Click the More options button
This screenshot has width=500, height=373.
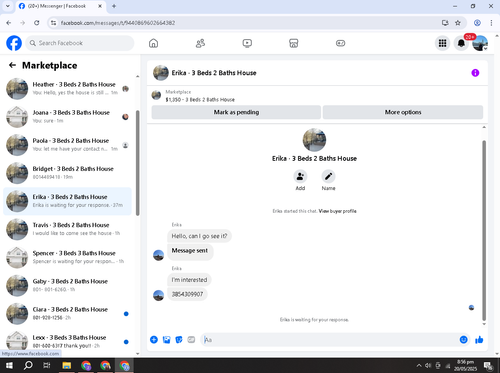click(x=403, y=112)
